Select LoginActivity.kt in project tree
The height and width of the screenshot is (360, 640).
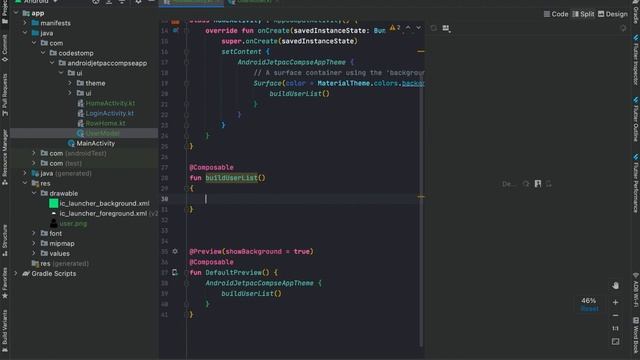click(109, 113)
